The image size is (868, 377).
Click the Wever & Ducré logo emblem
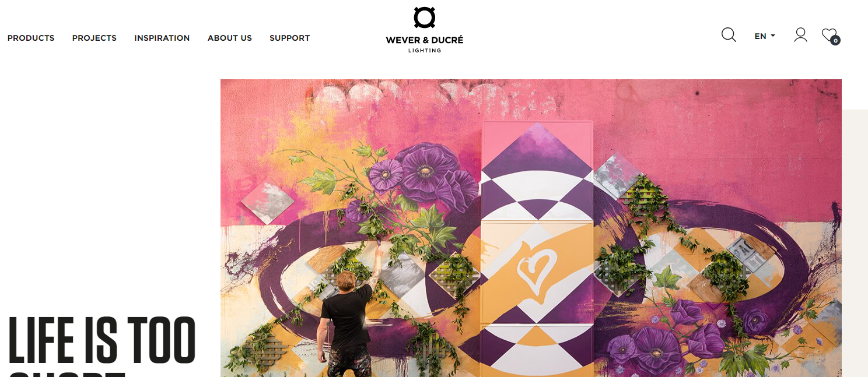coord(425,17)
